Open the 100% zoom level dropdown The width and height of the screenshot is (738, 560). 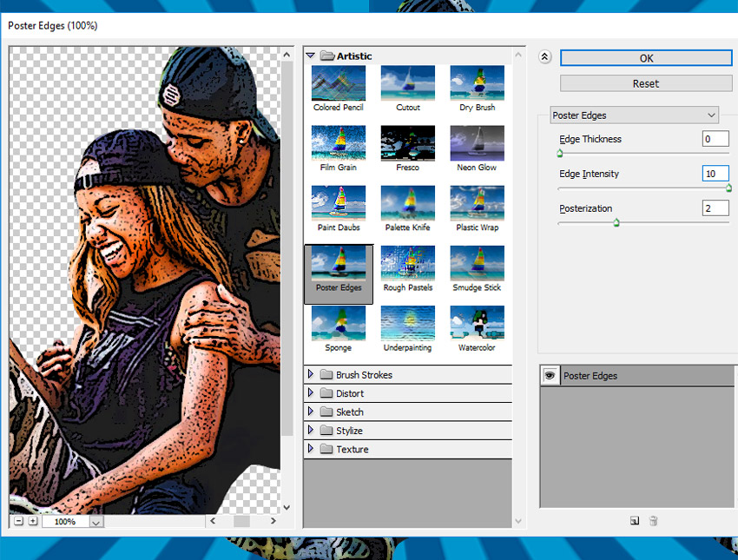[96, 522]
